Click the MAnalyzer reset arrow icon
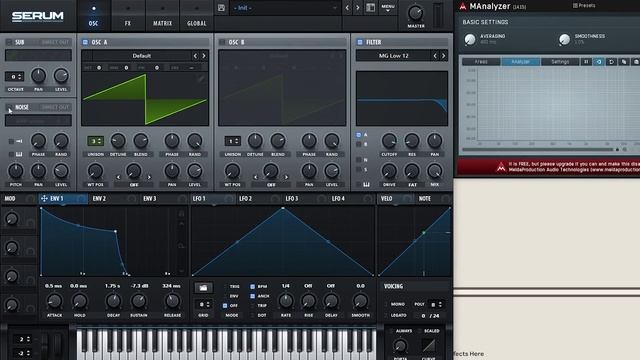The width and height of the screenshot is (640, 360). coord(611,62)
